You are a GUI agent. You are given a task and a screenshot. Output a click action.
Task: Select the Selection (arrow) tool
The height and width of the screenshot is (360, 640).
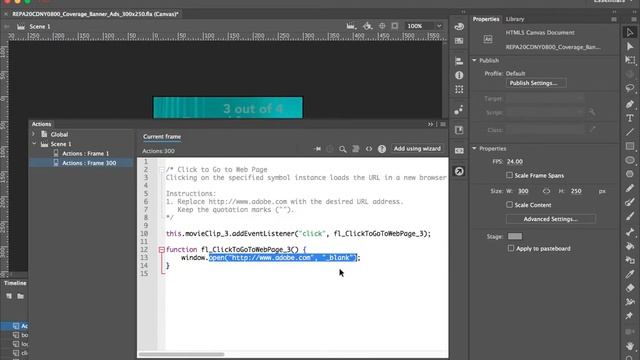630,32
